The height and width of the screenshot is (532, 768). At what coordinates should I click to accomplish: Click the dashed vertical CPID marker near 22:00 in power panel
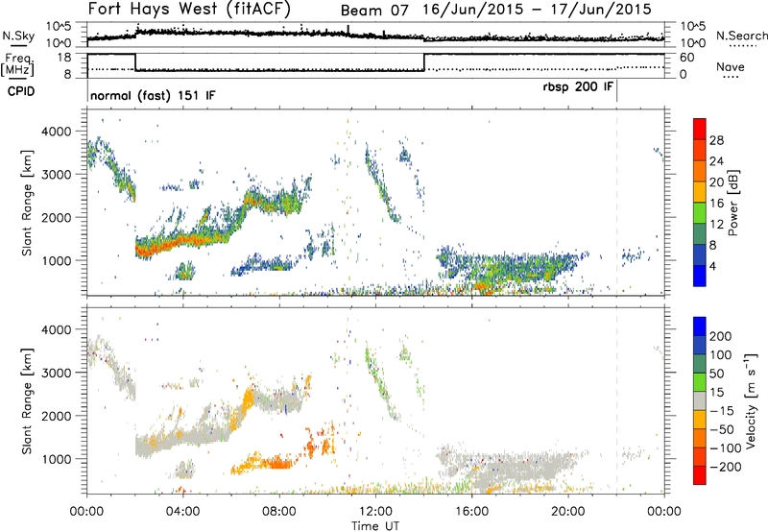pyautogui.click(x=616, y=201)
